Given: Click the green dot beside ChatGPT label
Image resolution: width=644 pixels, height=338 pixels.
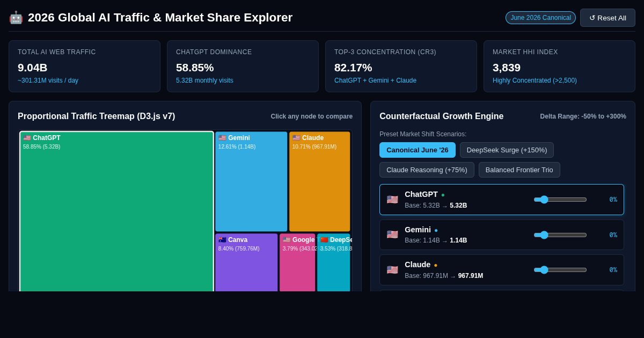Looking at the screenshot, I should [443, 195].
